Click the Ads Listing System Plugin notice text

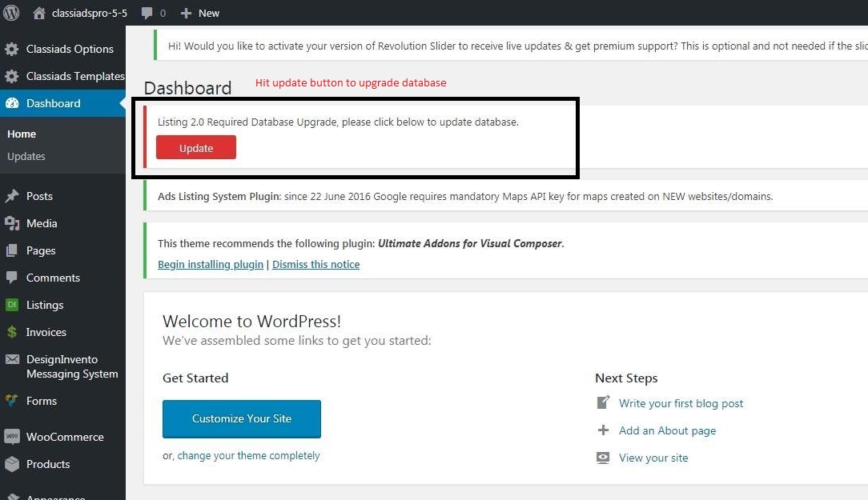465,196
